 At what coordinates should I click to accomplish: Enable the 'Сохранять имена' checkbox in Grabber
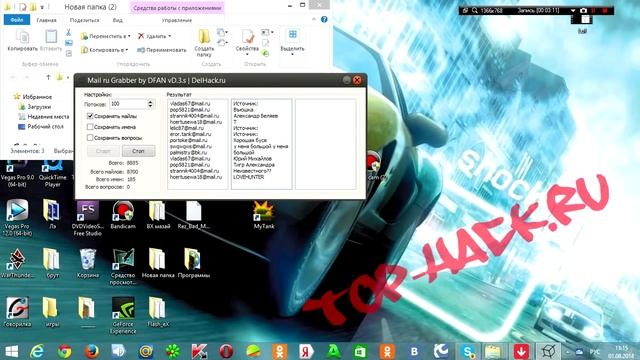point(90,127)
